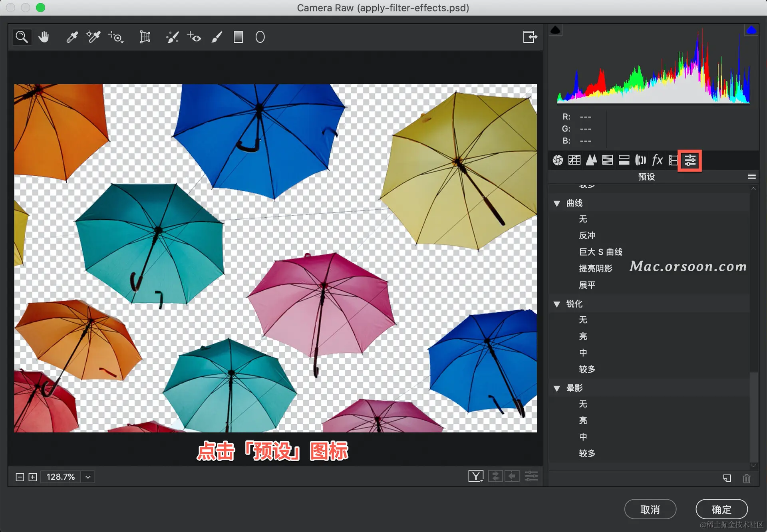767x532 pixels.
Task: Select the Hand tool
Action: point(44,37)
